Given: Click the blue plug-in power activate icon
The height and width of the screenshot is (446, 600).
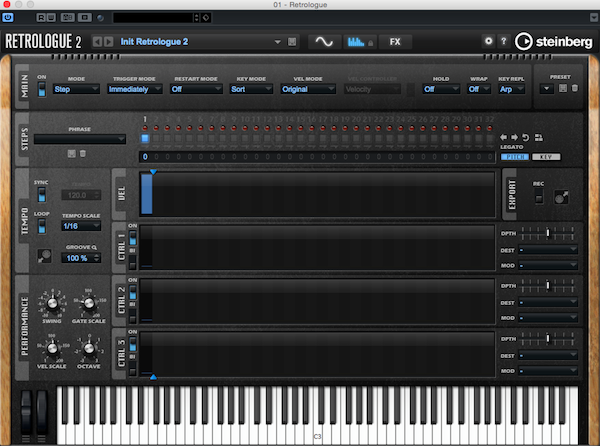Looking at the screenshot, I should [8, 17].
